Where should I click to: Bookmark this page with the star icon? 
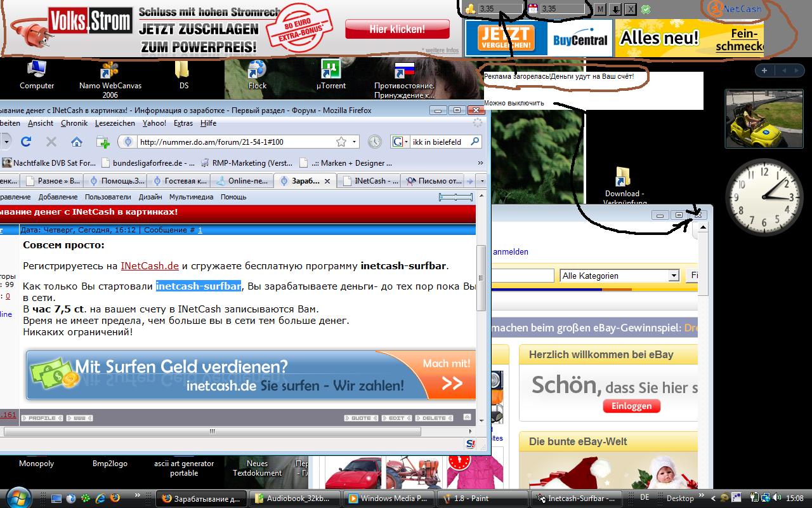tap(341, 142)
